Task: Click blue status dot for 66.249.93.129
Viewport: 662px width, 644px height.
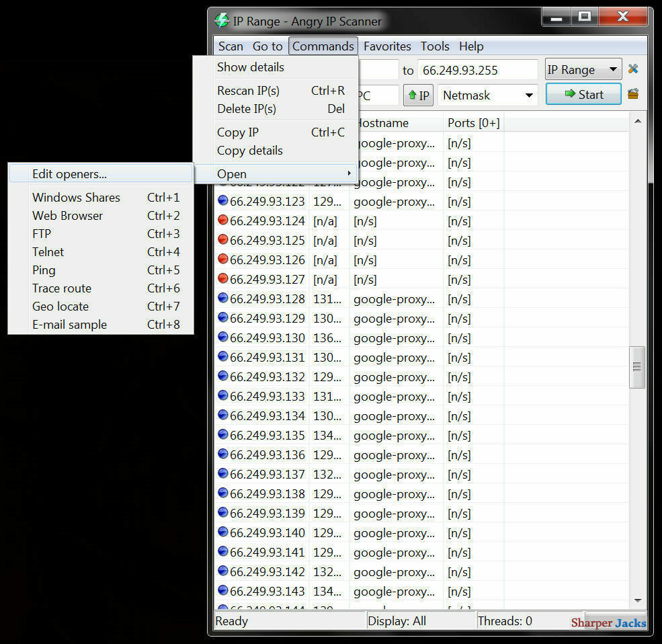Action: [x=223, y=317]
